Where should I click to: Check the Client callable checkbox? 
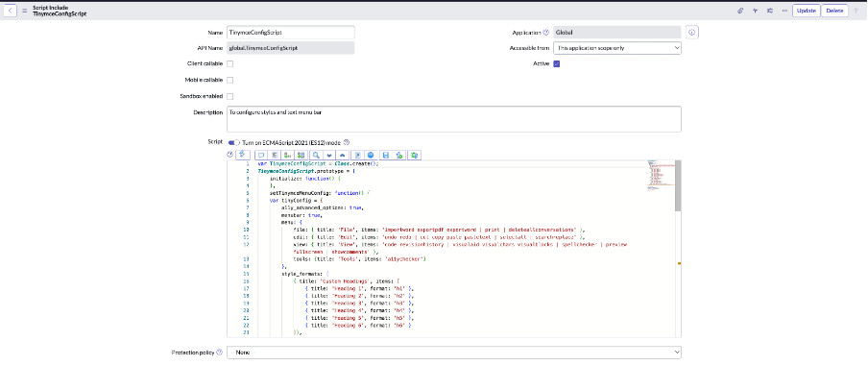(x=229, y=64)
